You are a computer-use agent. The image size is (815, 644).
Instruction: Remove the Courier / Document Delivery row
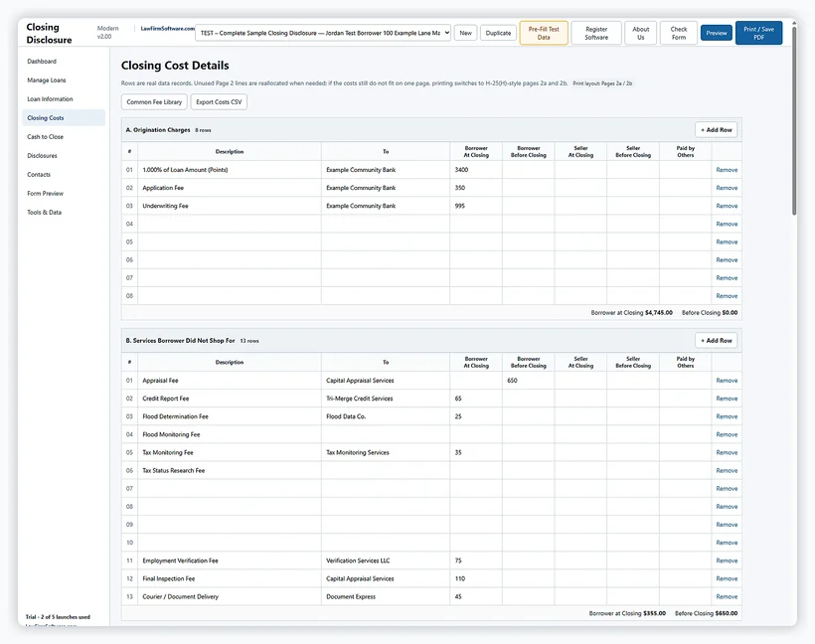click(727, 596)
